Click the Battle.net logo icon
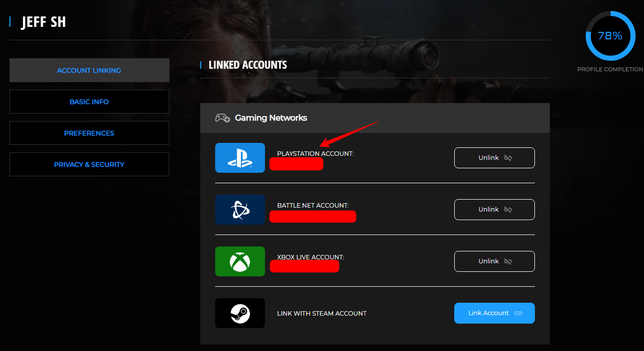The image size is (644, 351). point(240,210)
